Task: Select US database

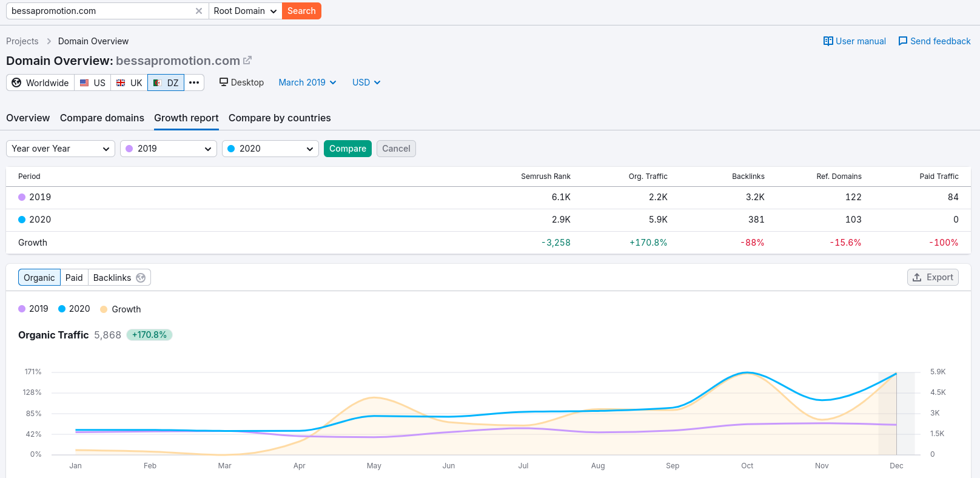Action: click(93, 82)
